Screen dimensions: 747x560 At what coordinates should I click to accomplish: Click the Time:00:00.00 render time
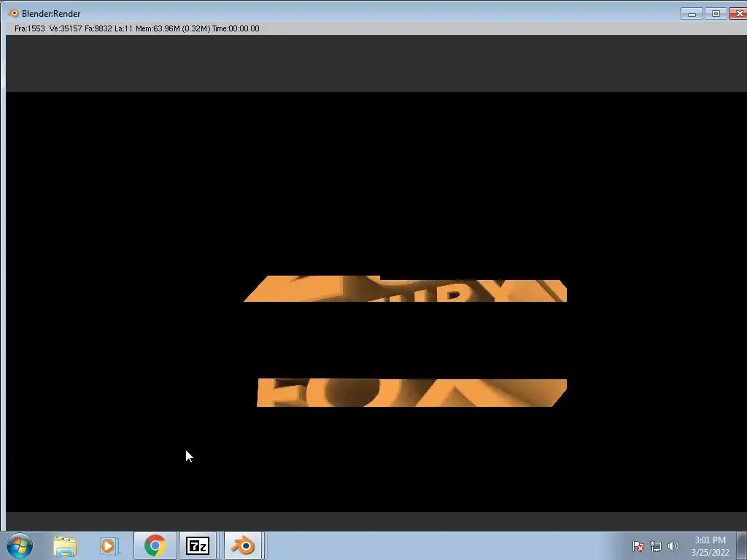pyautogui.click(x=236, y=28)
